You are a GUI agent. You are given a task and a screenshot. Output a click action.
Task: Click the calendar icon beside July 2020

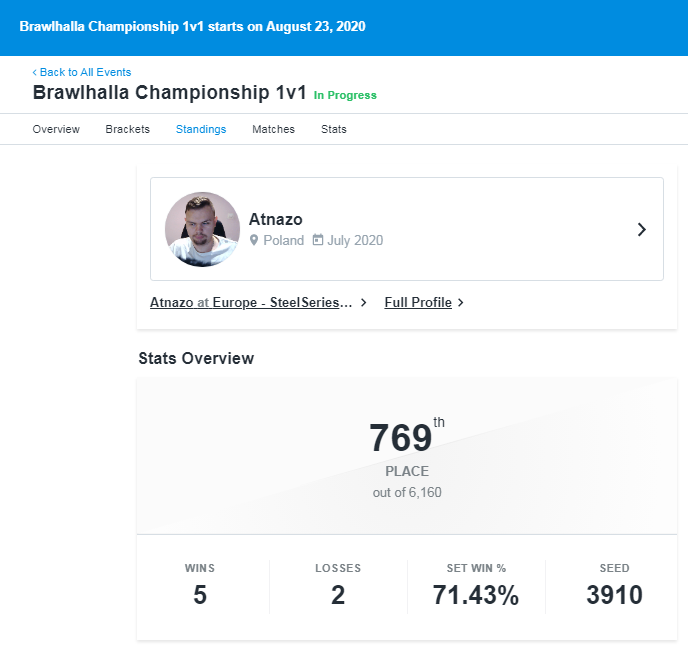318,240
